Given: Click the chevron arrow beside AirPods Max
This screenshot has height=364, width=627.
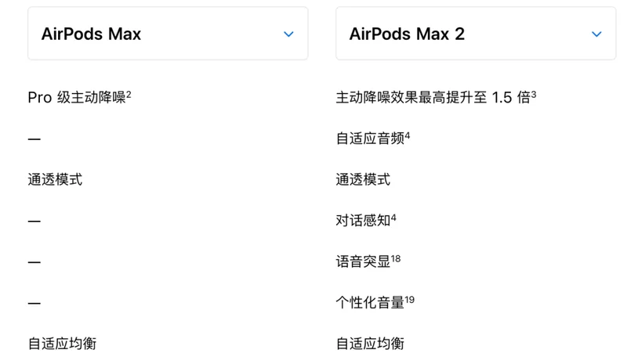Looking at the screenshot, I should tap(288, 34).
